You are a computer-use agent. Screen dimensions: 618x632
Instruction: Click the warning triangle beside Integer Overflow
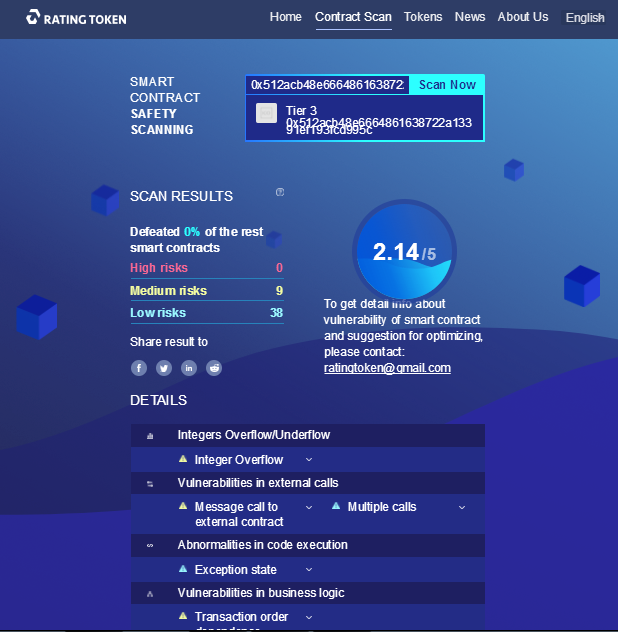pyautogui.click(x=183, y=459)
